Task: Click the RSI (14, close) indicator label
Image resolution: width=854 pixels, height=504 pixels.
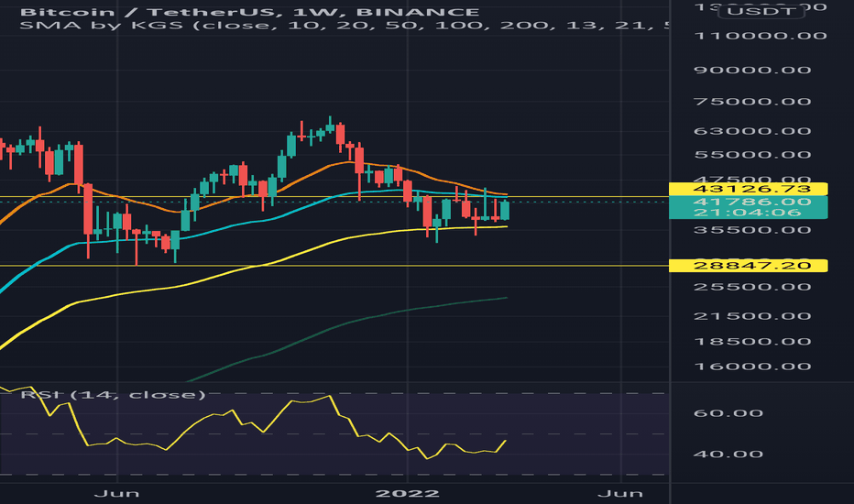Action: pos(114,394)
